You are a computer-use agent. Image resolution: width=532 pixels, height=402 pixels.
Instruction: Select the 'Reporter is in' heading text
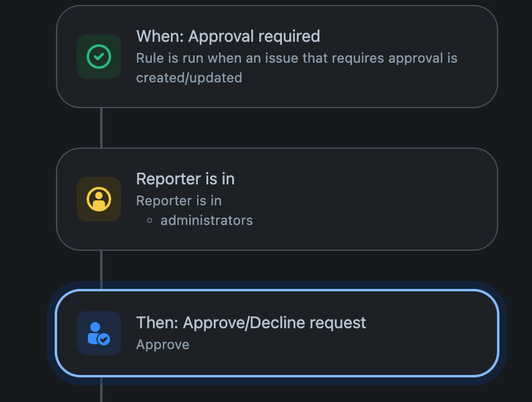[186, 179]
